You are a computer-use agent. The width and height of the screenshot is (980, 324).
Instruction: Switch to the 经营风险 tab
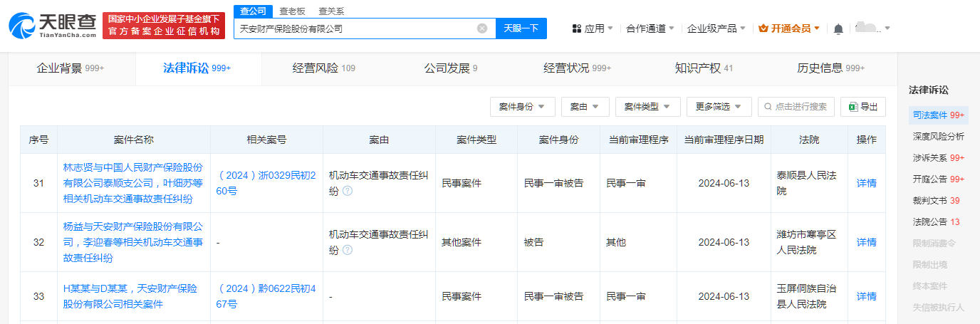click(324, 68)
